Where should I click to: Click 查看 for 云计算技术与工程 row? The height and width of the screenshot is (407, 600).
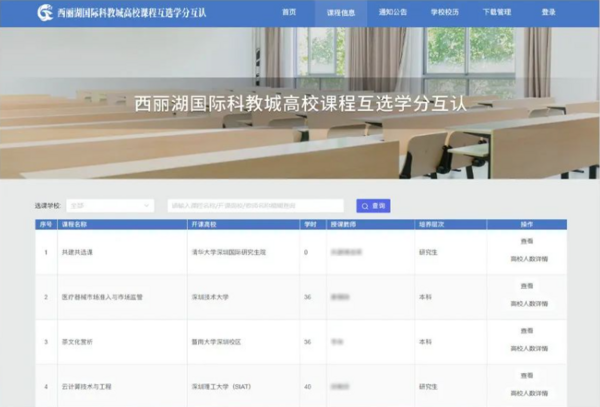pyautogui.click(x=527, y=376)
